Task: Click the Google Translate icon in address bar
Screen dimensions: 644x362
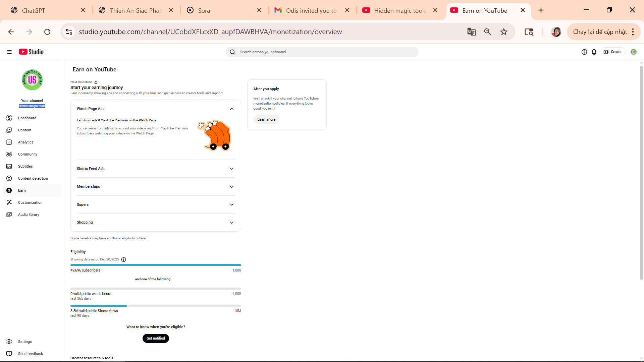Action: tap(471, 32)
